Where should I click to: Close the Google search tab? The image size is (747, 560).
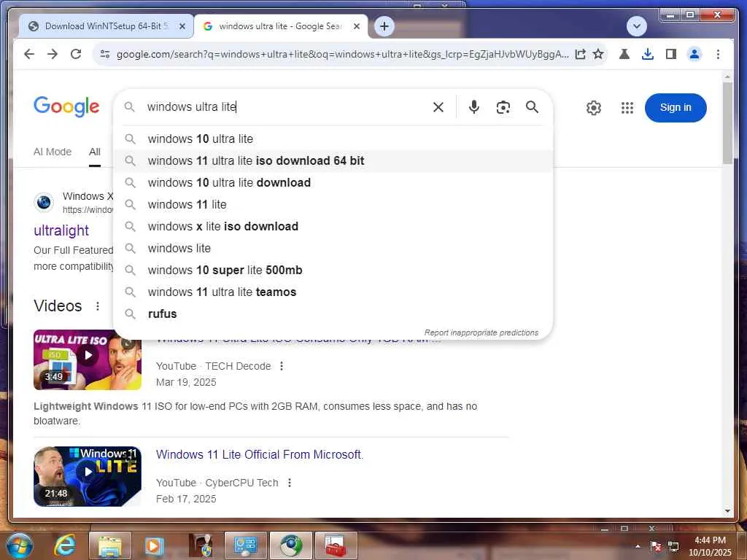point(356,27)
